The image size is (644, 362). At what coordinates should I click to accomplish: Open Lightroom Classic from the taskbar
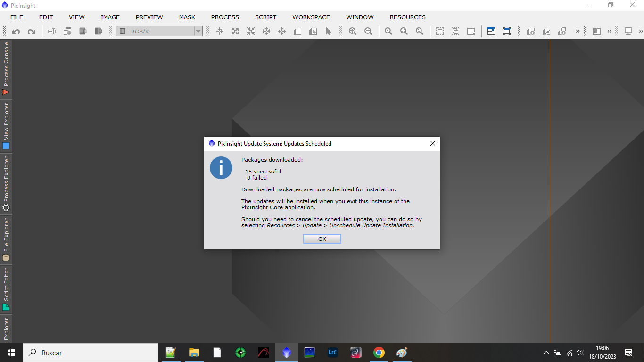332,353
